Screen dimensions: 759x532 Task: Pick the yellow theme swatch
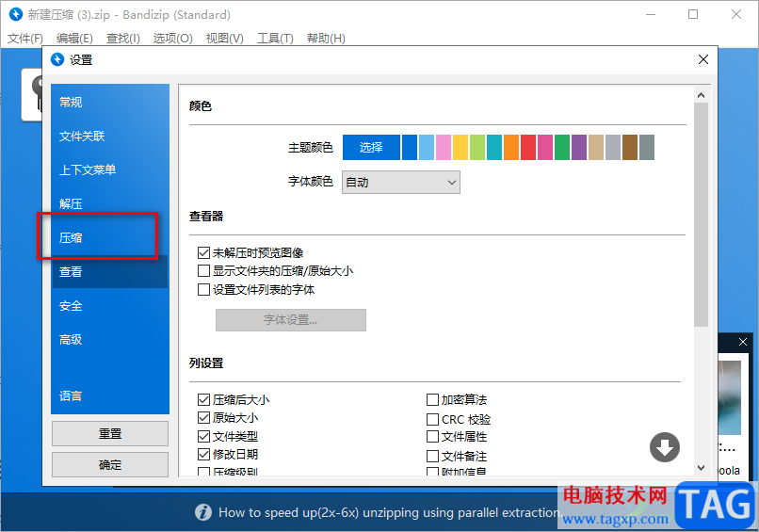tap(460, 147)
